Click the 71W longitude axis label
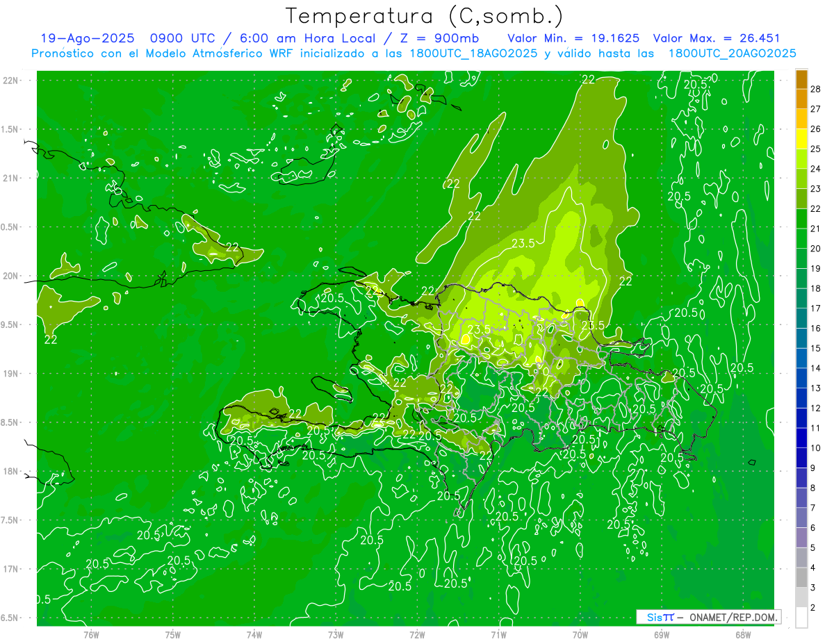This screenshot has height=644, width=834. tap(498, 634)
